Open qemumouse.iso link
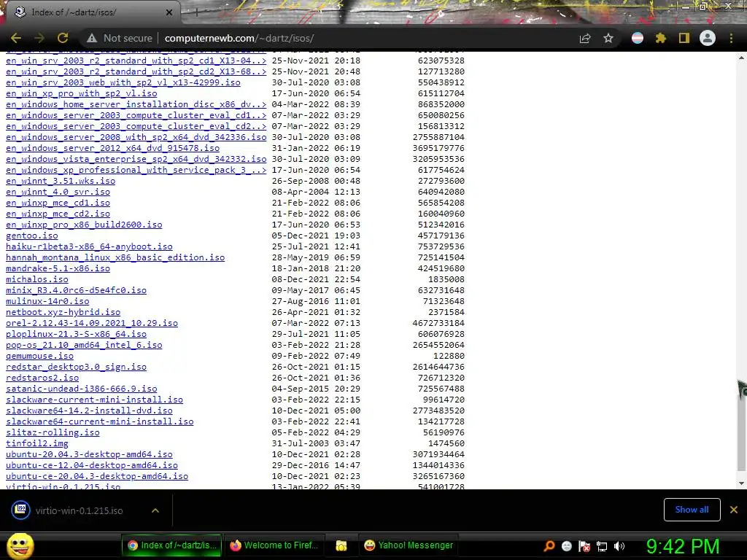This screenshot has height=560, width=747. [39, 356]
